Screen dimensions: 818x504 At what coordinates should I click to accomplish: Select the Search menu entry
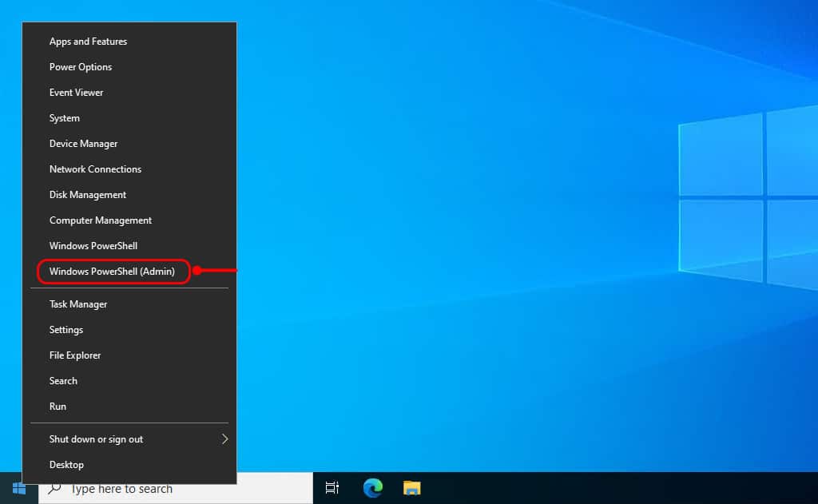coord(129,381)
